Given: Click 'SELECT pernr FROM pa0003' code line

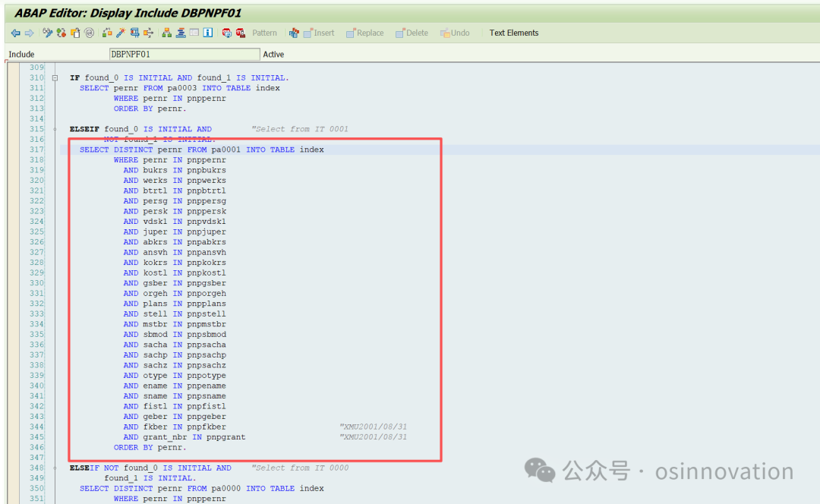Looking at the screenshot, I should pyautogui.click(x=179, y=88).
